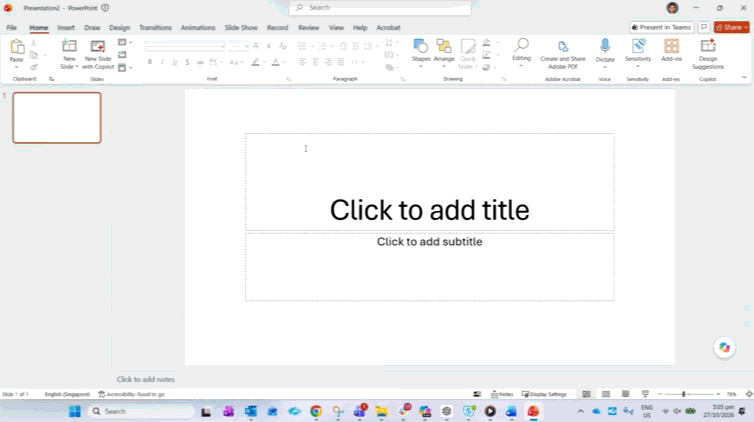This screenshot has width=754, height=422.
Task: Open the font color swatch button
Action: click(276, 62)
